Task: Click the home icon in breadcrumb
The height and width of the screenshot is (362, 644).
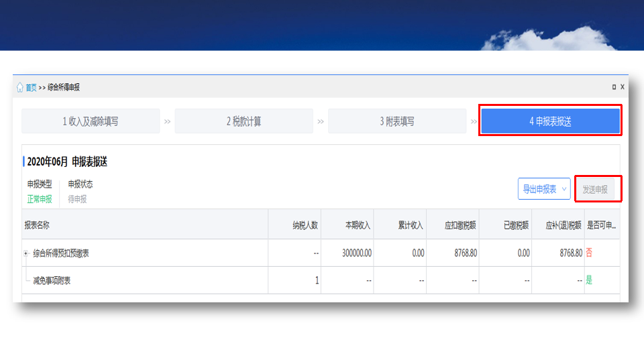Action: point(19,87)
